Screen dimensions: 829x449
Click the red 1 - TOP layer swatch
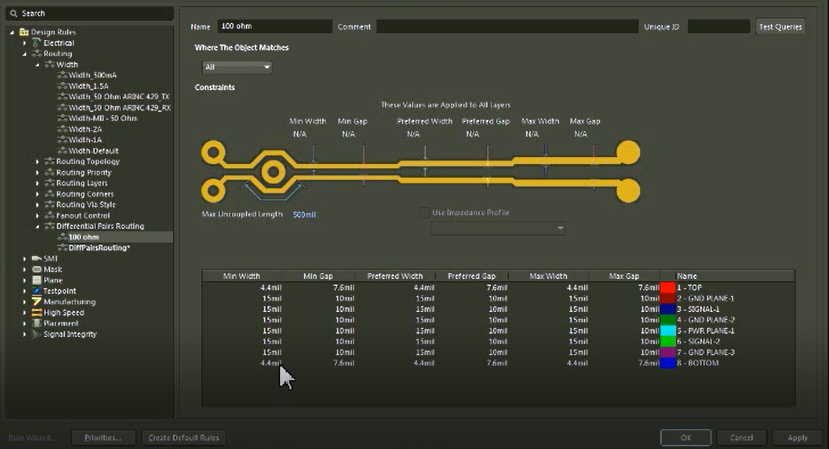click(x=668, y=288)
